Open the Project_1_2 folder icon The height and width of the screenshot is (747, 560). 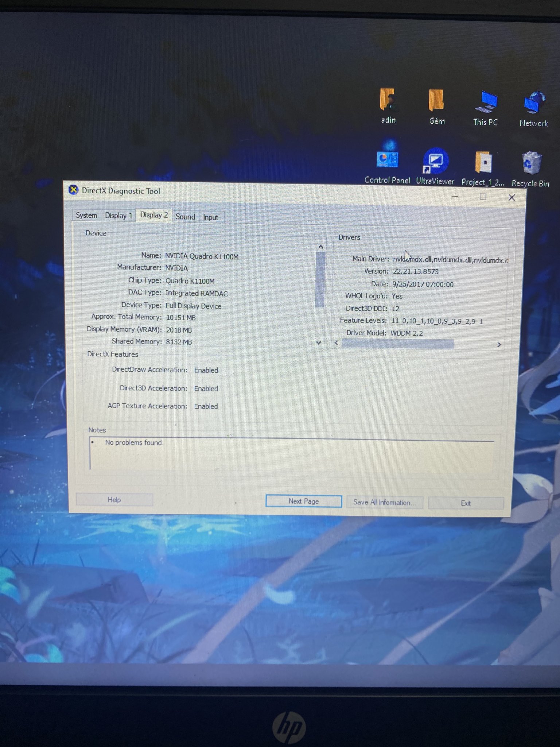click(x=483, y=163)
